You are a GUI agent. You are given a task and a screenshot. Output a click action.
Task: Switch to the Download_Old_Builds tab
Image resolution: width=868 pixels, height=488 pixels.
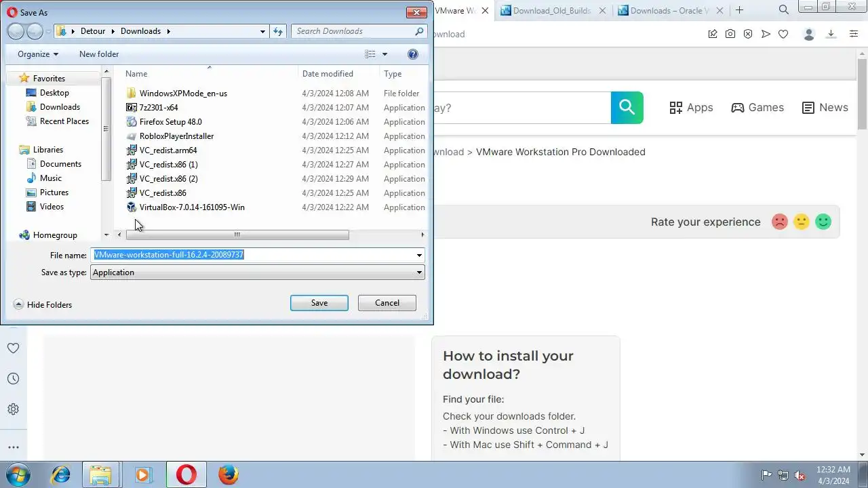[553, 10]
